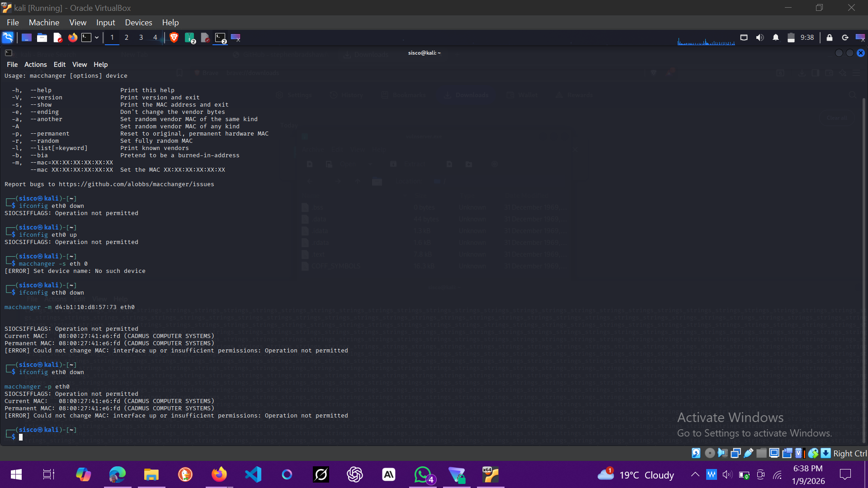Viewport: 868px width, 488px height.
Task: Open Visual Studio Code from Windows taskbar
Action: click(253, 474)
